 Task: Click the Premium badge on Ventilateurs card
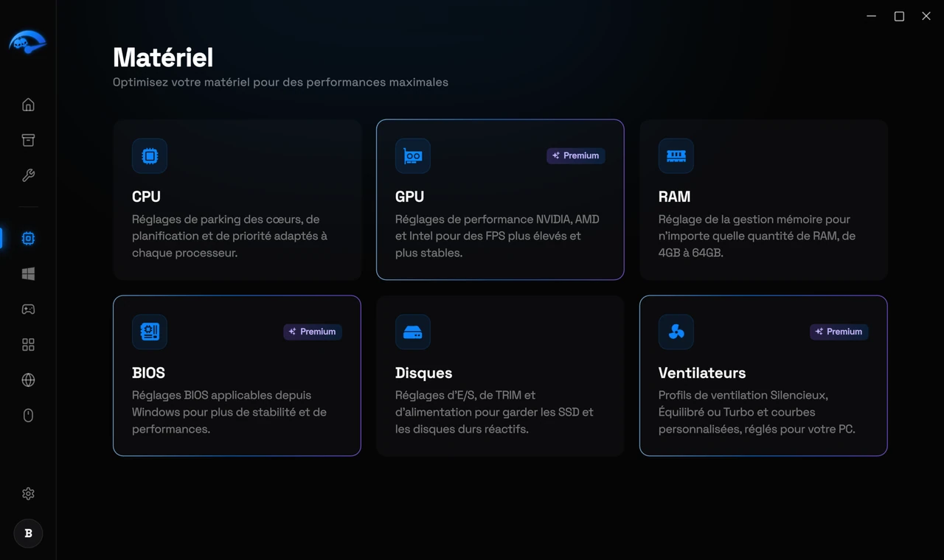(x=839, y=332)
